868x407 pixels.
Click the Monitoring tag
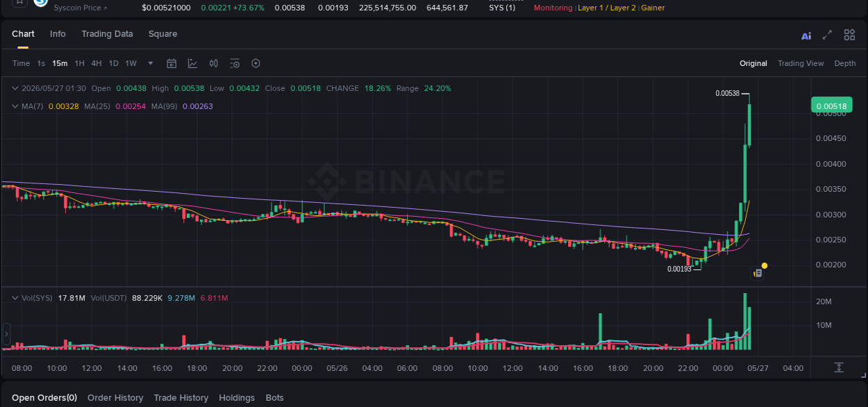tap(553, 8)
